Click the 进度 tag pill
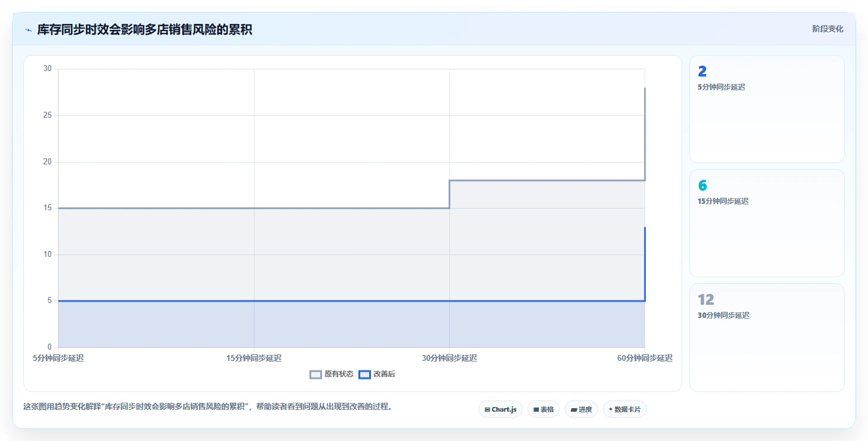 [581, 409]
